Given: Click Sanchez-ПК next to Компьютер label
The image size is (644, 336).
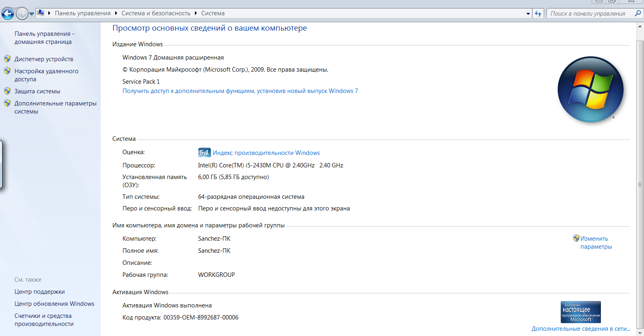Looking at the screenshot, I should point(214,239).
